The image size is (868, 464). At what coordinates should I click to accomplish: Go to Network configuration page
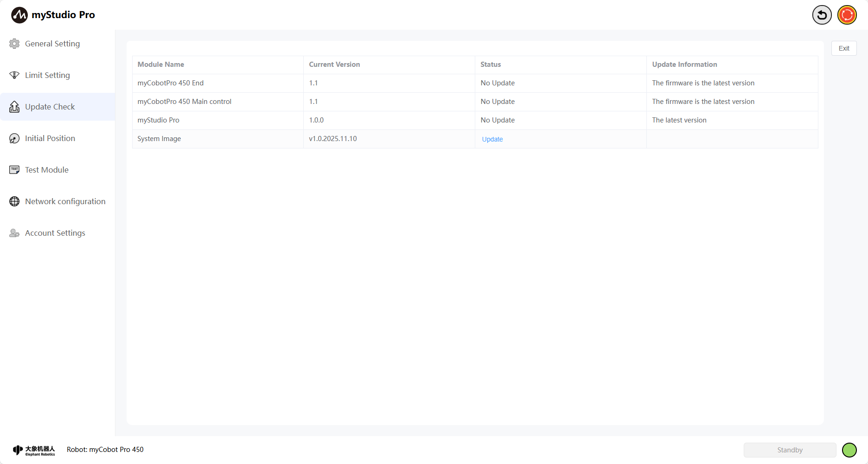[x=65, y=201]
